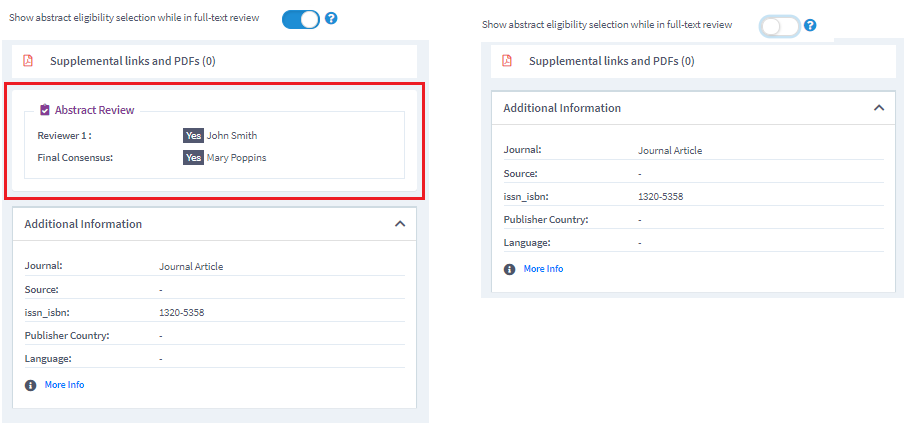Click help icon beside disabled toggle

[810, 26]
